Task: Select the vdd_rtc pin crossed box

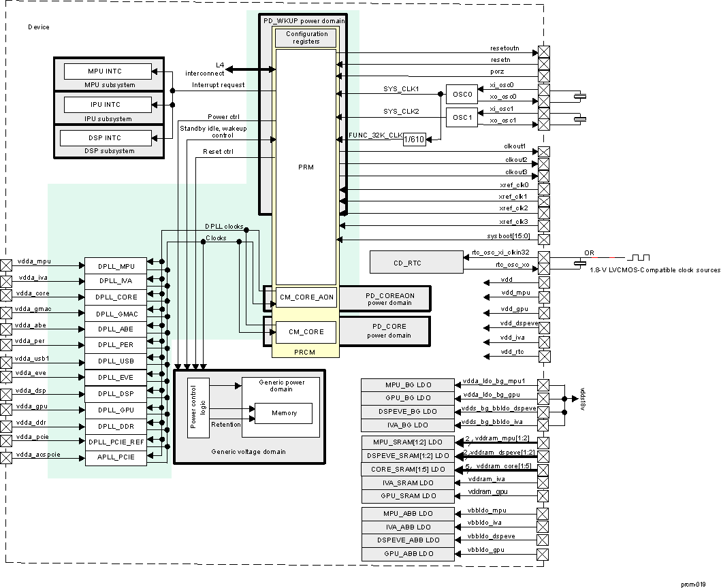Action: 543,356
